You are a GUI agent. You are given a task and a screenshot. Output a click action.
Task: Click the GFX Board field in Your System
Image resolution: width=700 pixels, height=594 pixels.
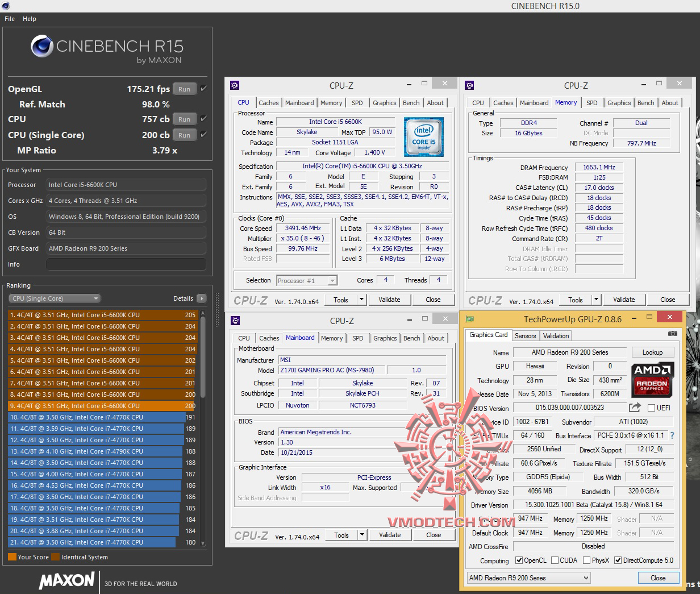click(x=126, y=248)
